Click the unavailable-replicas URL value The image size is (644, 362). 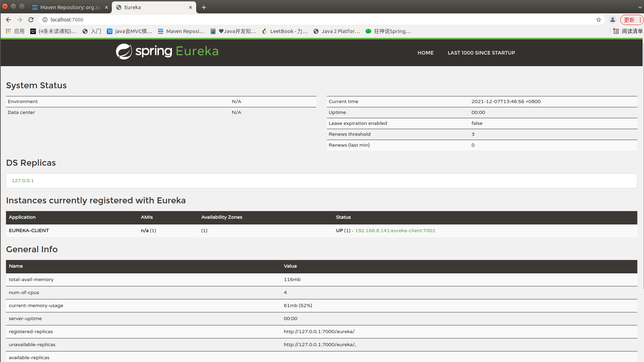pyautogui.click(x=320, y=344)
